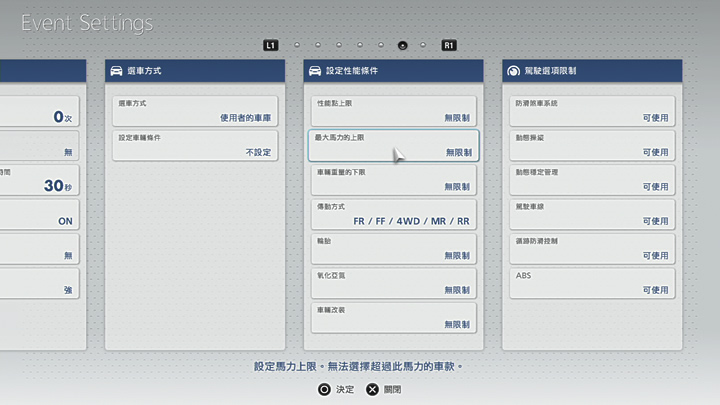Click the steering wheel icon beside 駕駛選項限制
The width and height of the screenshot is (720, 405).
pos(514,71)
